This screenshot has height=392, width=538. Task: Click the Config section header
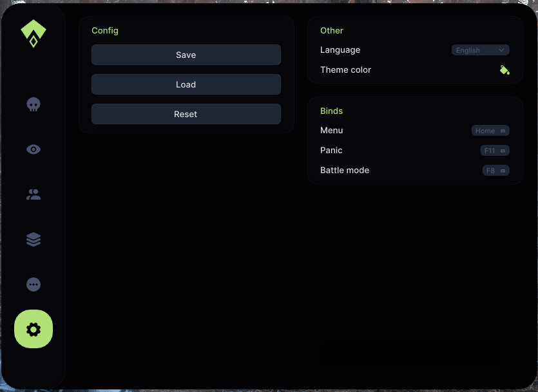(x=105, y=30)
